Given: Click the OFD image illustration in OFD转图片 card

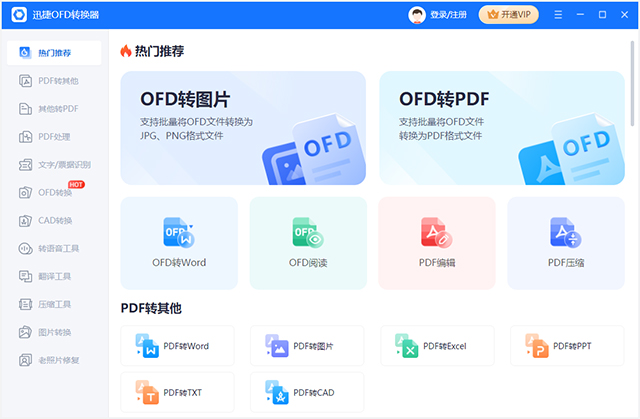Looking at the screenshot, I should pos(313,150).
